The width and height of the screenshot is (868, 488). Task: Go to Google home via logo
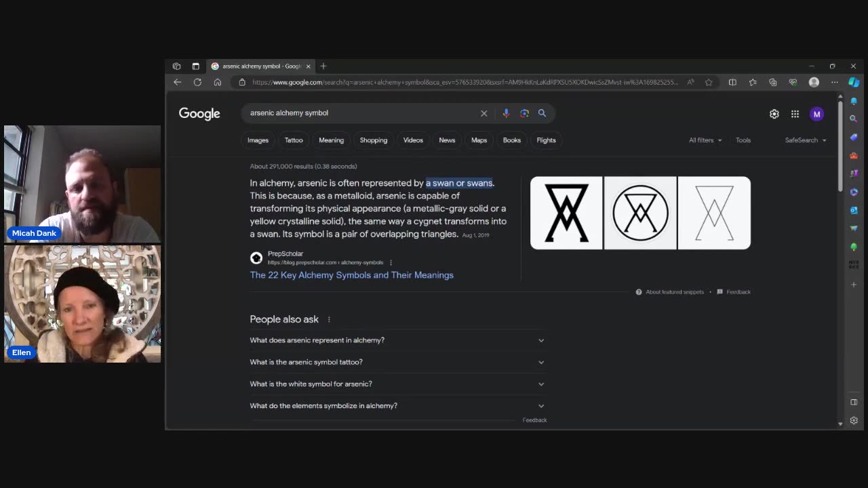point(199,114)
